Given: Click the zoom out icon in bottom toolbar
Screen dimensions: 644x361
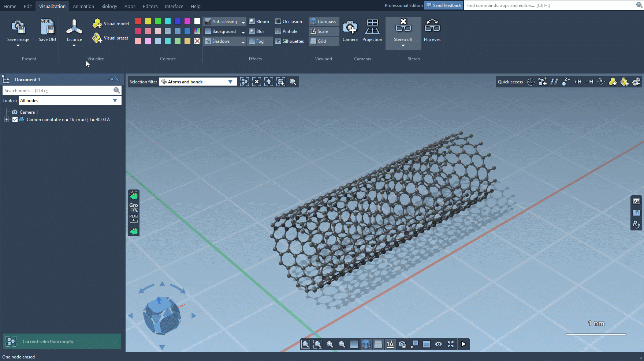Looking at the screenshot, I should pos(342,344).
